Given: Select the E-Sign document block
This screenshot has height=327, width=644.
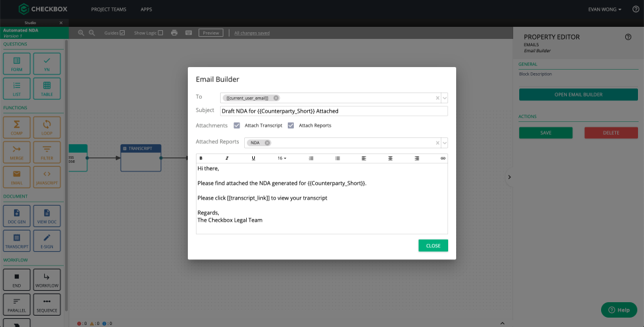Looking at the screenshot, I should [x=47, y=241].
